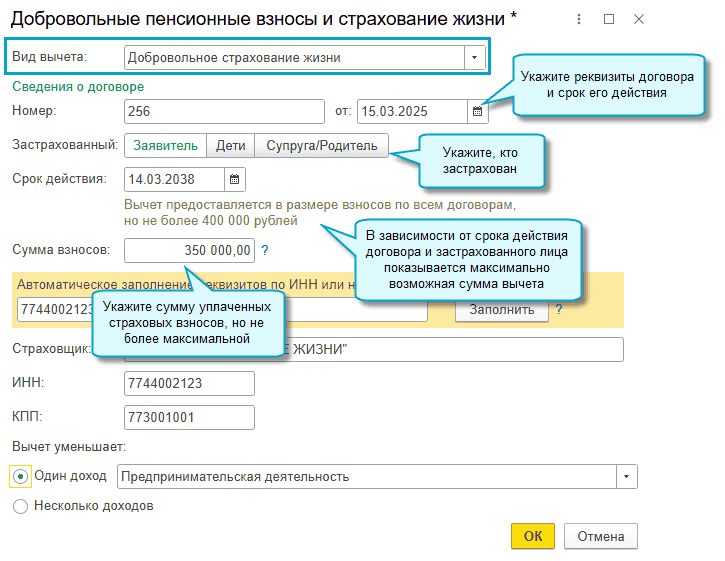
Task: Open calendar picker for Срок действия date
Action: [x=234, y=179]
